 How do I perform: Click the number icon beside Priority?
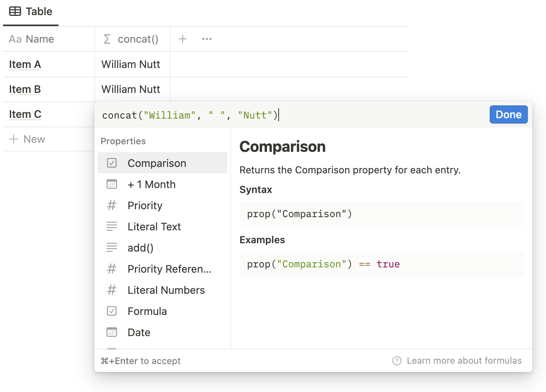(x=112, y=205)
